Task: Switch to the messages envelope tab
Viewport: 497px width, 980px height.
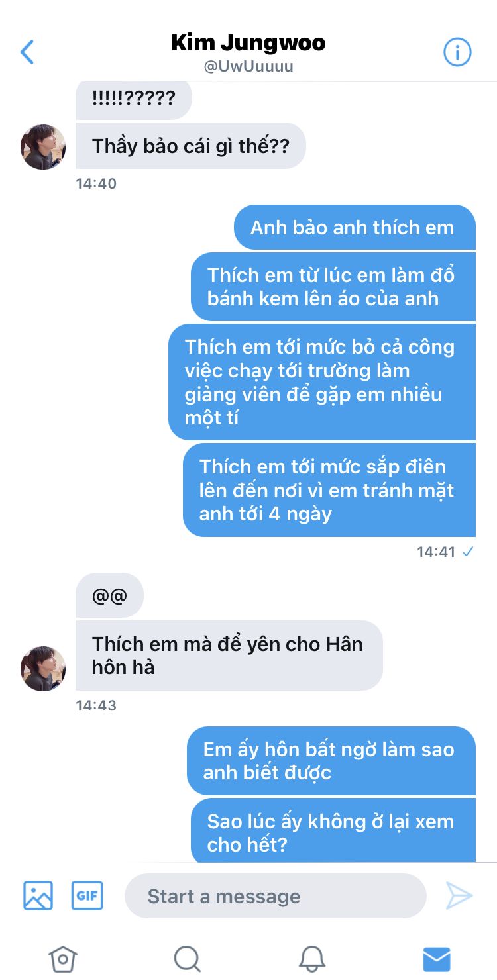Action: [437, 958]
